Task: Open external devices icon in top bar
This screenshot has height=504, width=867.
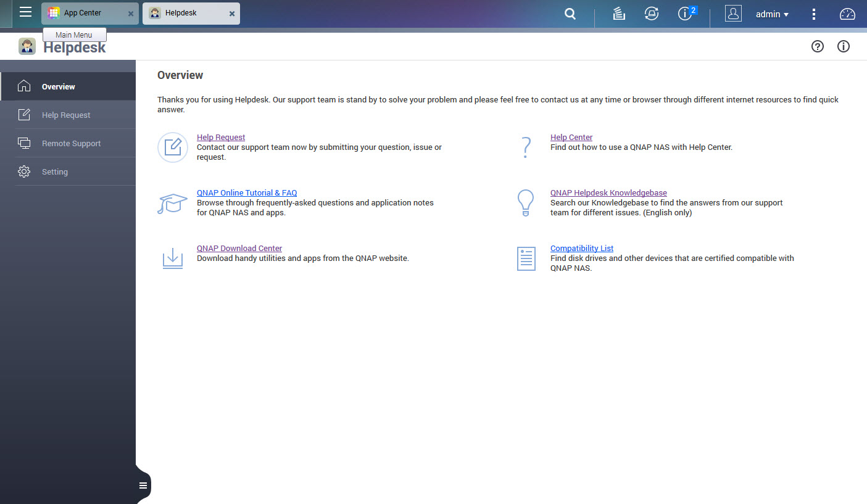Action: coord(652,14)
